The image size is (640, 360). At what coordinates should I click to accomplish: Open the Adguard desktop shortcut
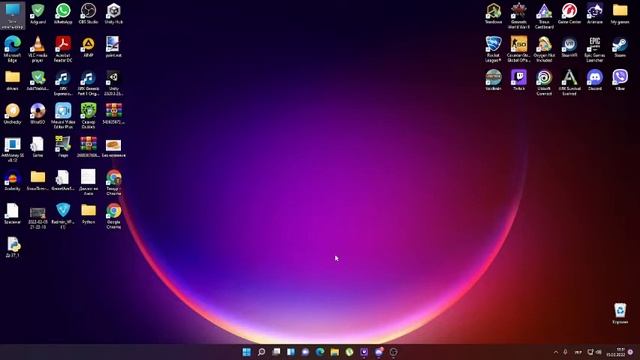click(38, 14)
